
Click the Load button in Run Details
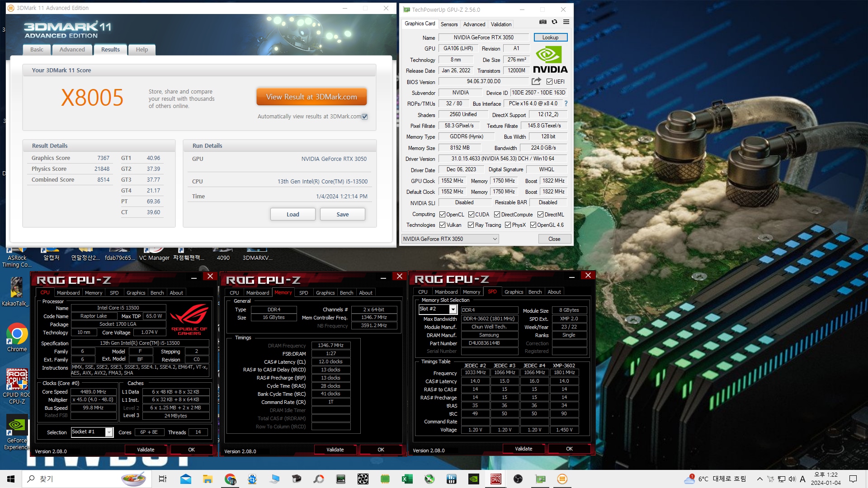click(x=292, y=215)
